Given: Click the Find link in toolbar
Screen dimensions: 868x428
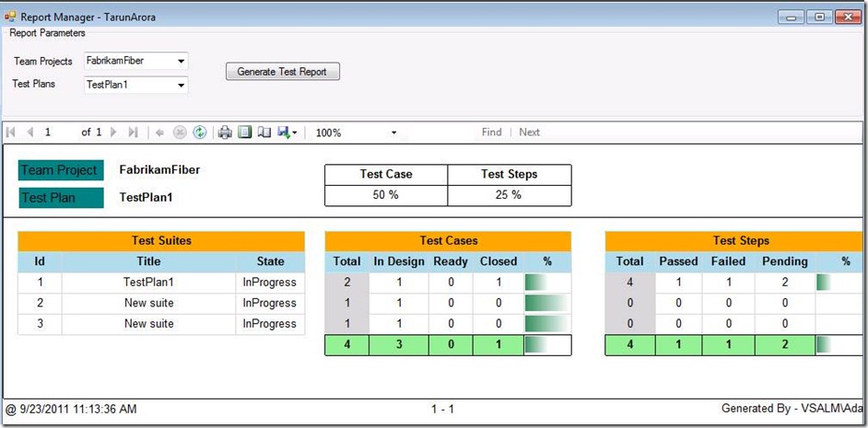Looking at the screenshot, I should click(491, 133).
